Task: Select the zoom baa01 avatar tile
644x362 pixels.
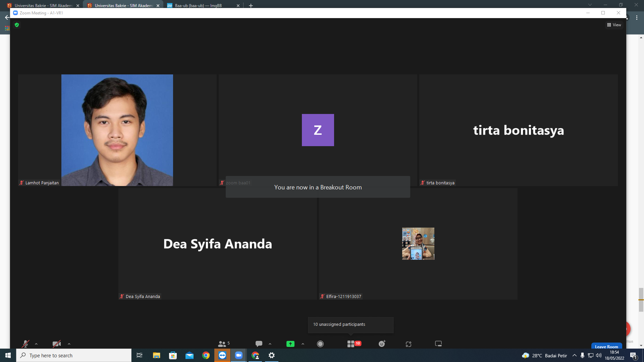Action: tap(318, 130)
